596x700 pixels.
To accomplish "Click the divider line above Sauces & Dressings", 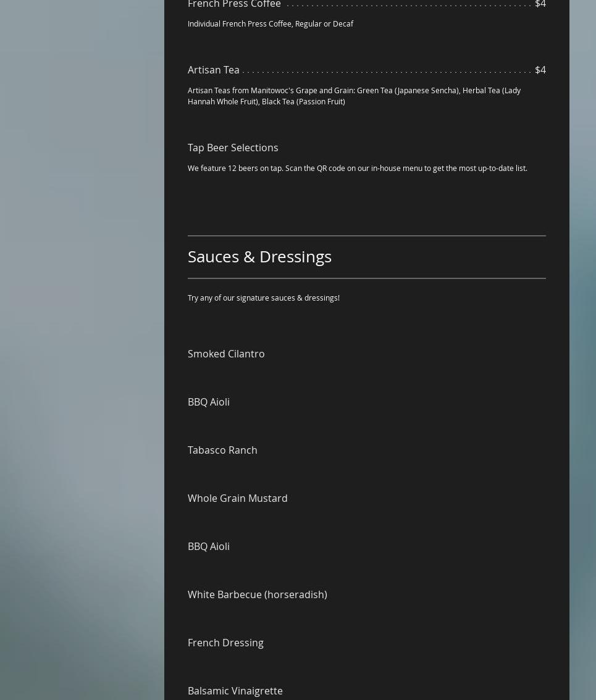I will 366,236.
